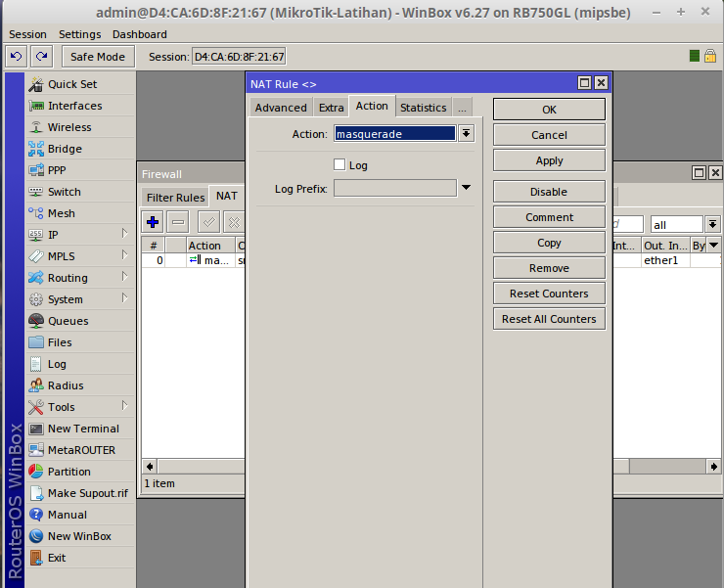Open the Settings menu
This screenshot has height=588, width=724.
click(x=80, y=34)
